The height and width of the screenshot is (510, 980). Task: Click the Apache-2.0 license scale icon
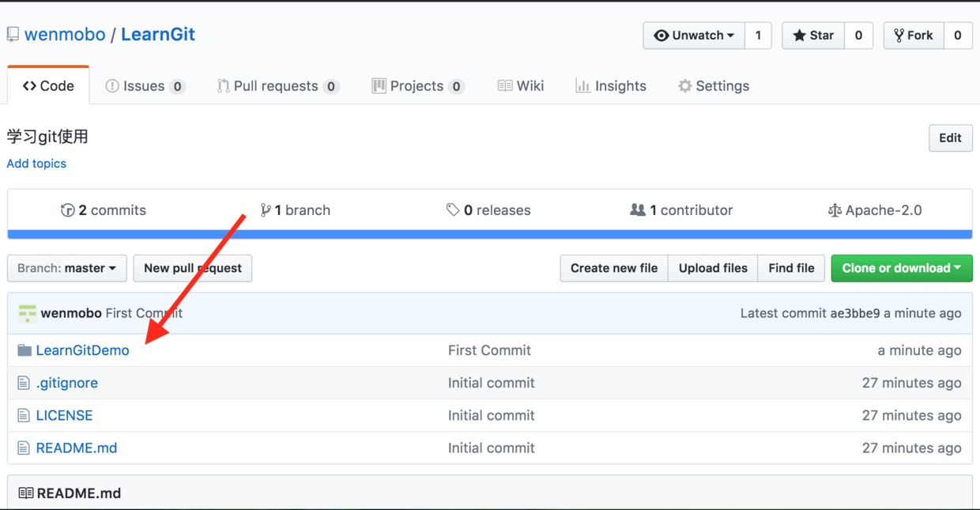click(835, 210)
